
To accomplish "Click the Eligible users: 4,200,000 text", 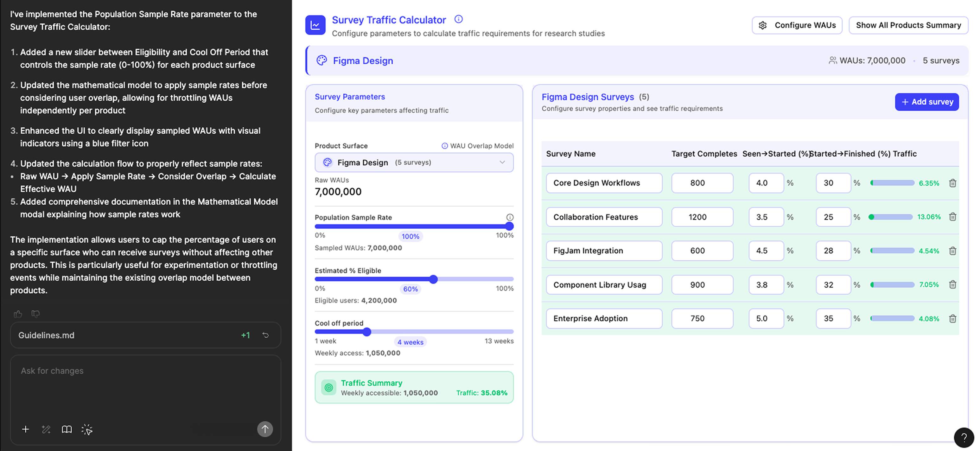I will pos(356,301).
